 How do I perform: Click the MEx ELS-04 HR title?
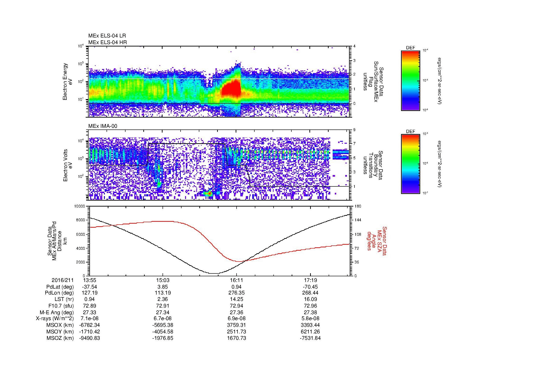pyautogui.click(x=107, y=42)
